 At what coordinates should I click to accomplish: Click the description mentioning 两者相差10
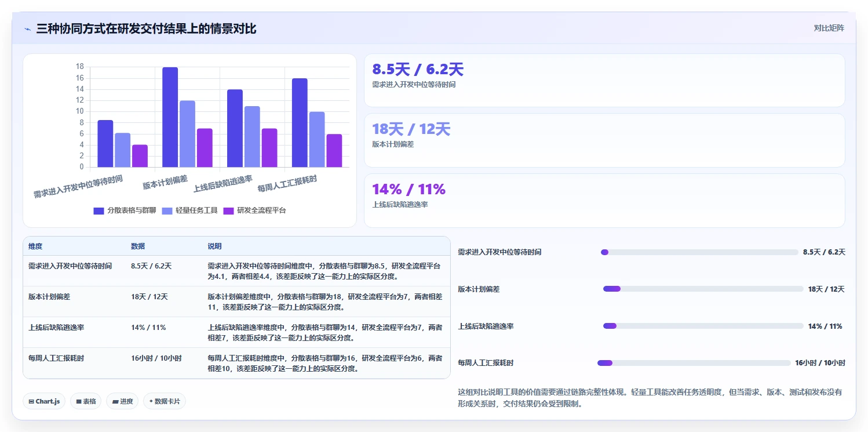[x=324, y=363]
